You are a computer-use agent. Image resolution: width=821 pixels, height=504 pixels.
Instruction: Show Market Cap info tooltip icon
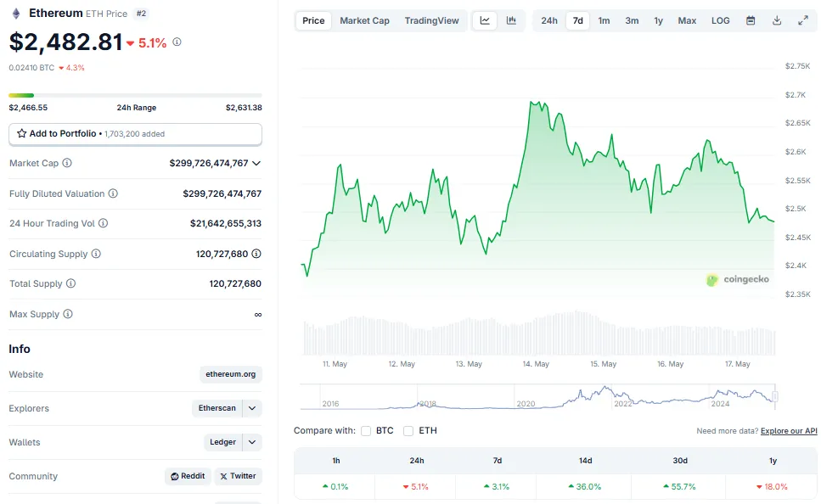pyautogui.click(x=67, y=163)
